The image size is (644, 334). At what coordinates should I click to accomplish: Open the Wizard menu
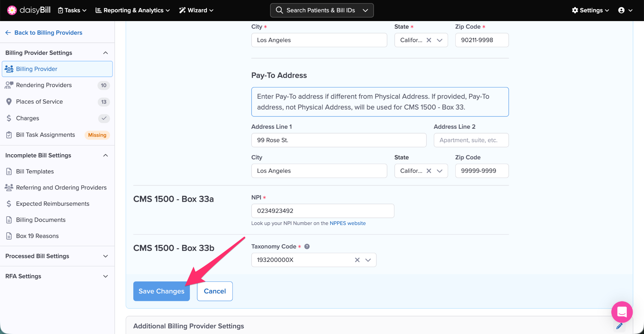(x=196, y=10)
